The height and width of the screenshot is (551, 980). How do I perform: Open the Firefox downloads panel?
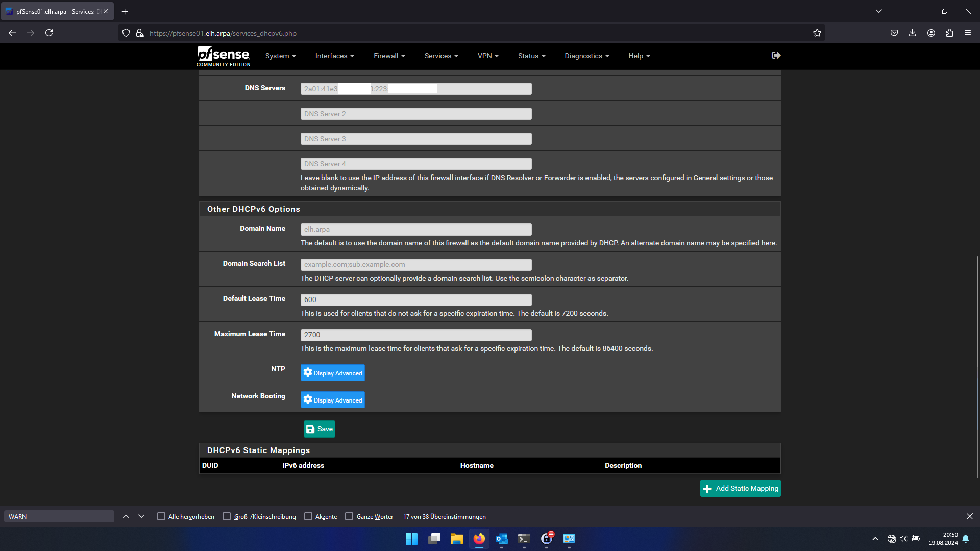tap(913, 33)
